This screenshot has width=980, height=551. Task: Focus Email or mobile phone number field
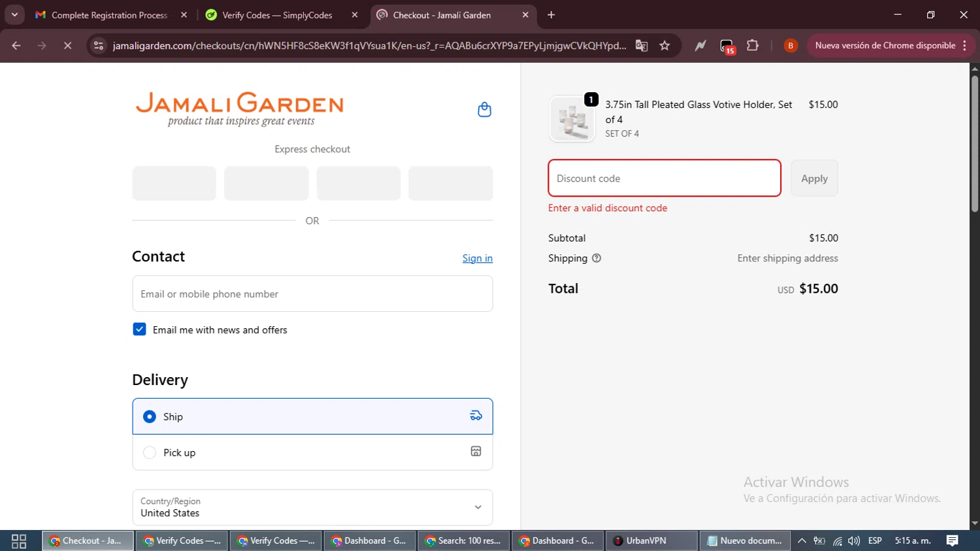point(312,293)
